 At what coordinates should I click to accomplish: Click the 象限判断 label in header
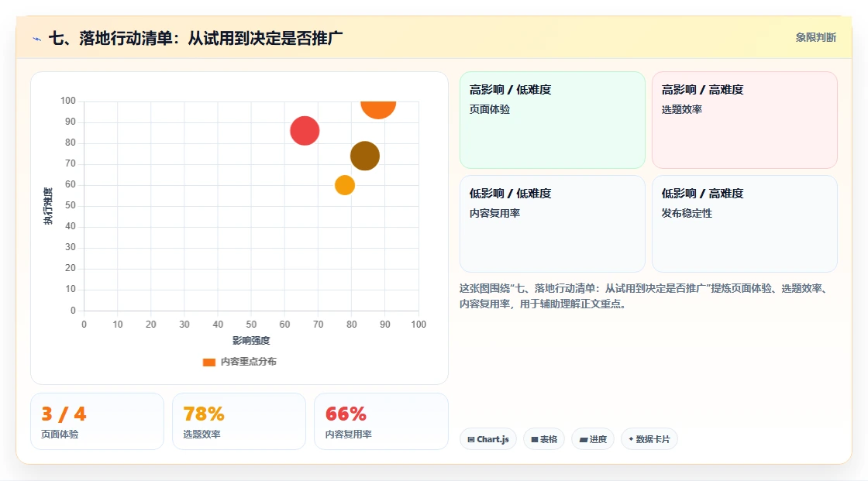coord(816,38)
